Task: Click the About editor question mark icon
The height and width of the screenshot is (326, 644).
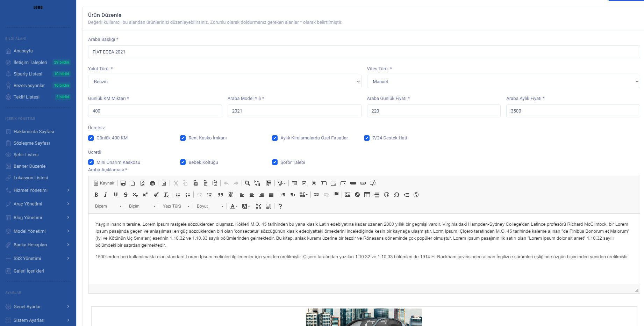Action: coord(280,206)
